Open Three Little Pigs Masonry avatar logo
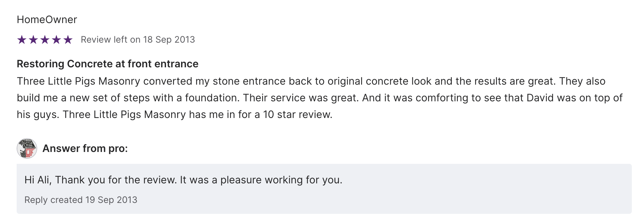This screenshot has width=644, height=218. [27, 148]
